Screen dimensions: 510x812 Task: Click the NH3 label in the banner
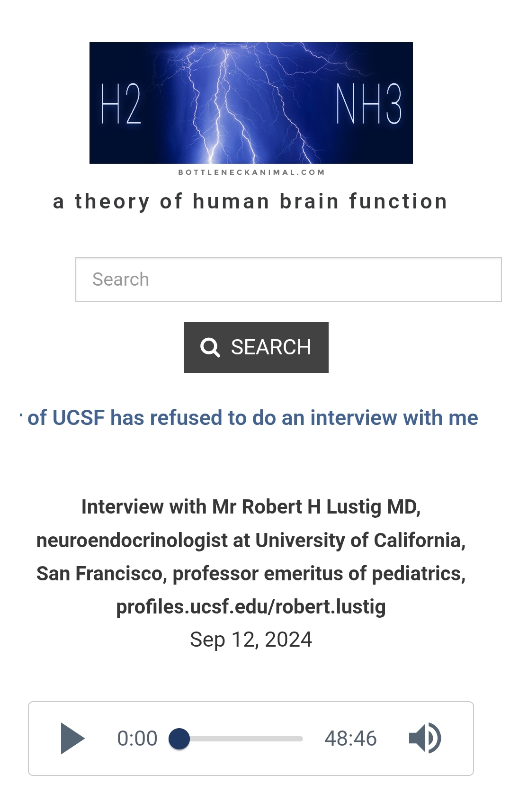(x=369, y=104)
